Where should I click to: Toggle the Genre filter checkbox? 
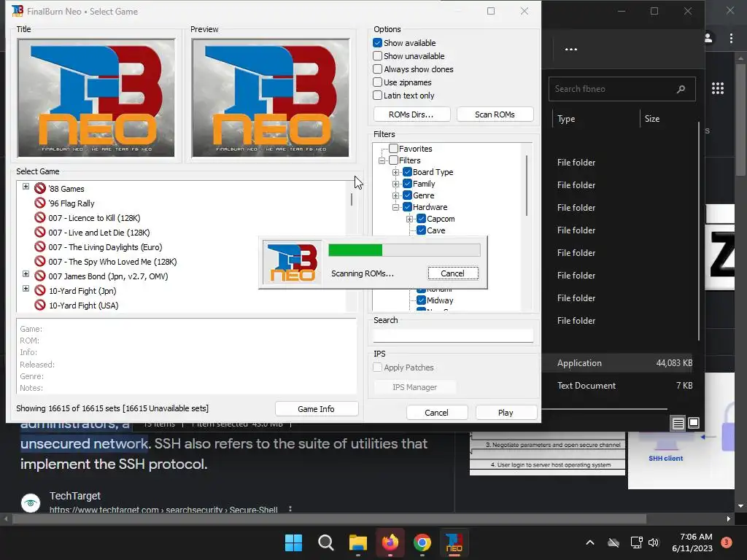pos(407,195)
